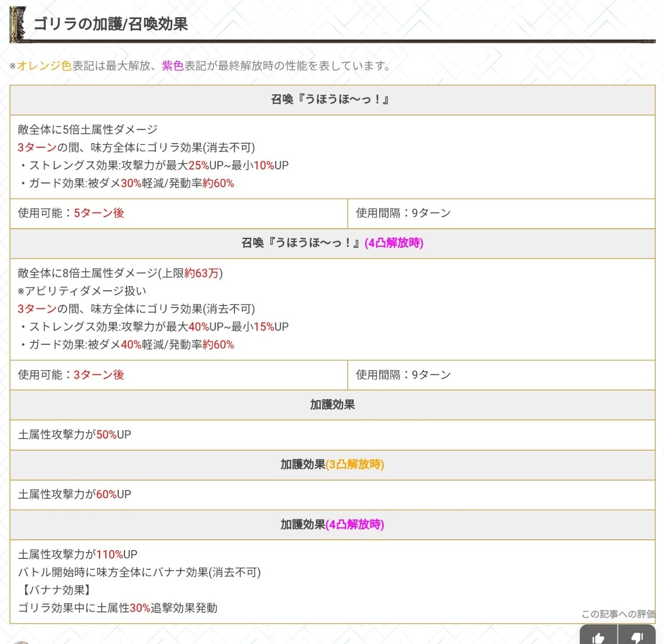Click the thumbs-down article rating icon
The image size is (664, 644).
(637, 637)
